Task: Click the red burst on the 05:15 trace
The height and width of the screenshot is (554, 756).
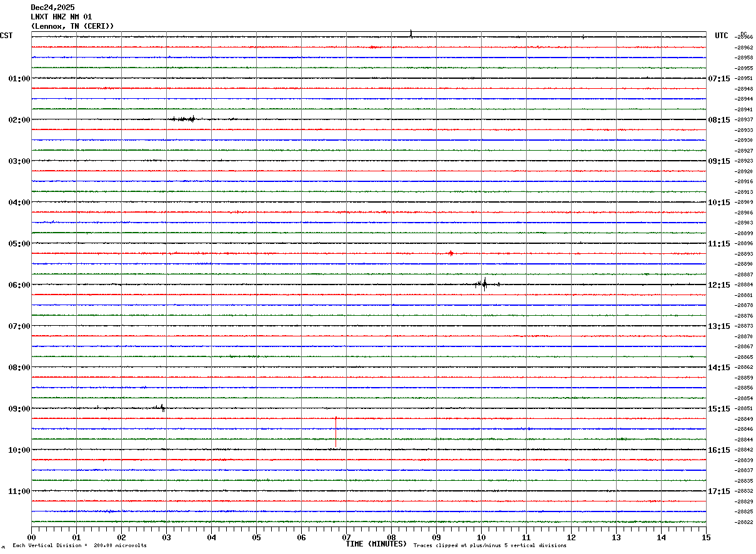Action: pyautogui.click(x=450, y=253)
